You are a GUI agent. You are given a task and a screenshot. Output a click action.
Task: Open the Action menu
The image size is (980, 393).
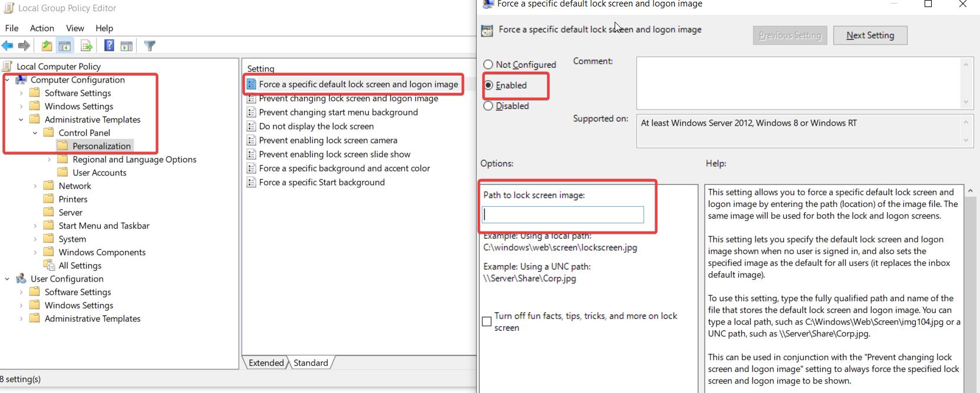pyautogui.click(x=42, y=28)
